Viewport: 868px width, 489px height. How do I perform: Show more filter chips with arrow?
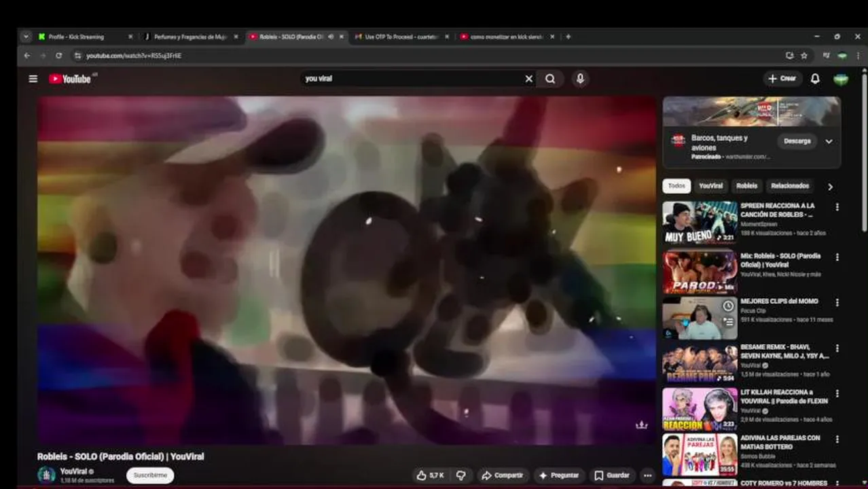tap(830, 186)
